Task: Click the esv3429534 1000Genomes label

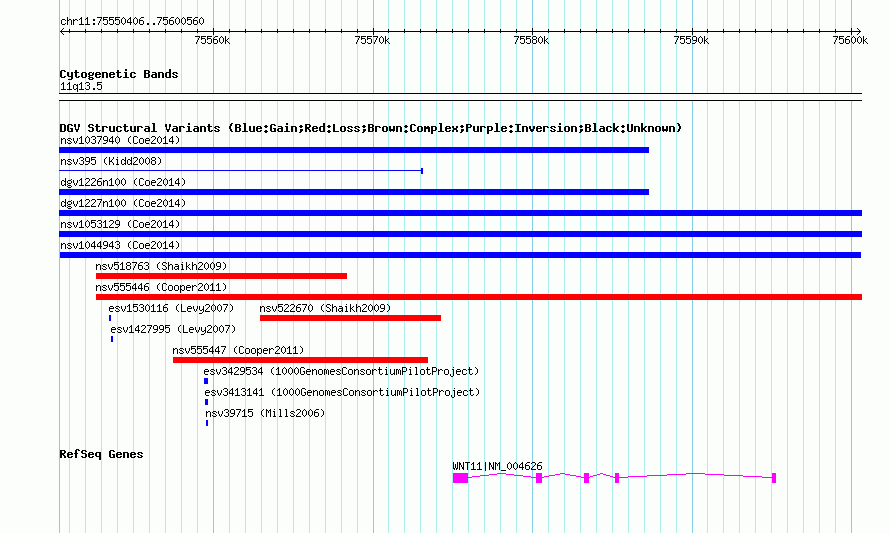Action: 342,371
